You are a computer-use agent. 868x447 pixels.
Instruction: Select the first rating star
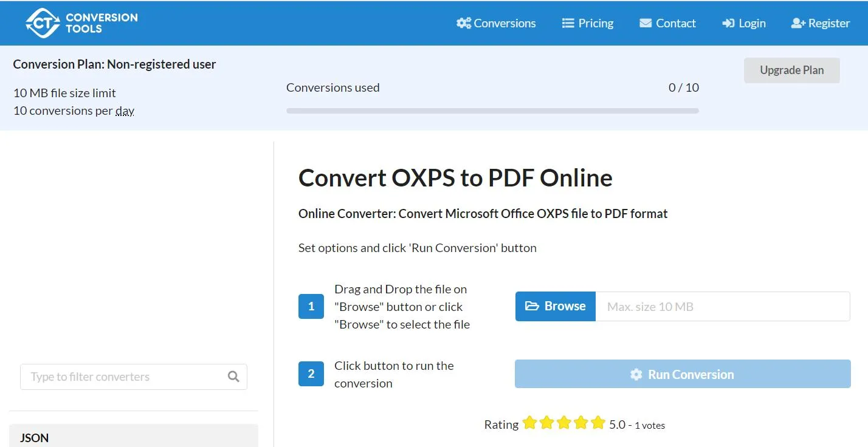tap(529, 422)
